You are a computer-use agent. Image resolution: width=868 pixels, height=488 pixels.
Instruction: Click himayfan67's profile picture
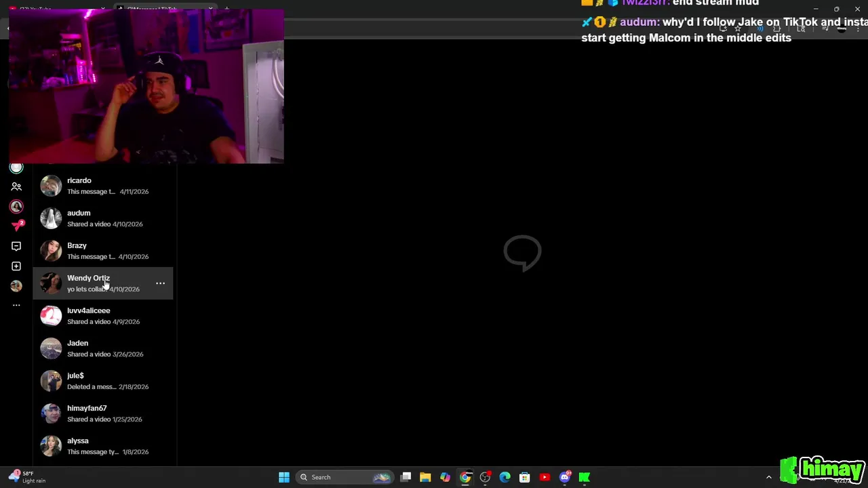point(51,413)
